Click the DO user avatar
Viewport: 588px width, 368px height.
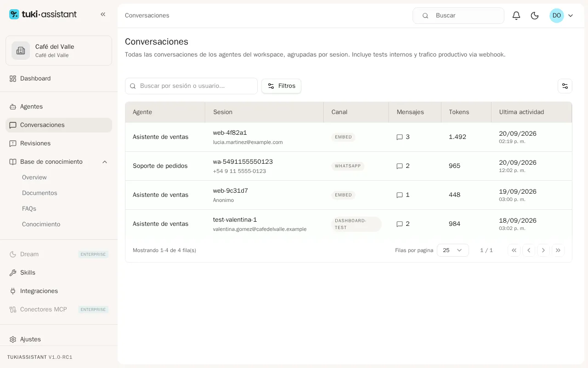click(x=557, y=16)
